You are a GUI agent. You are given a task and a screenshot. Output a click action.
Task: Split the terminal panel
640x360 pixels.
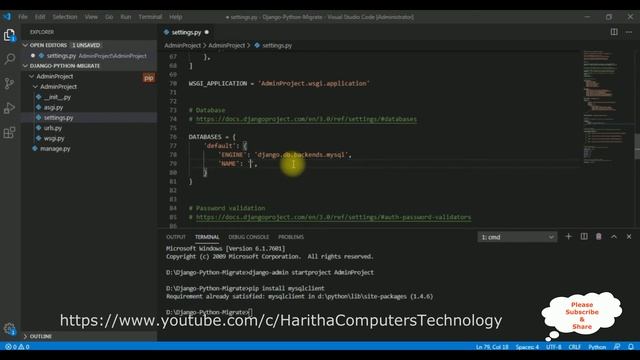[x=584, y=237]
